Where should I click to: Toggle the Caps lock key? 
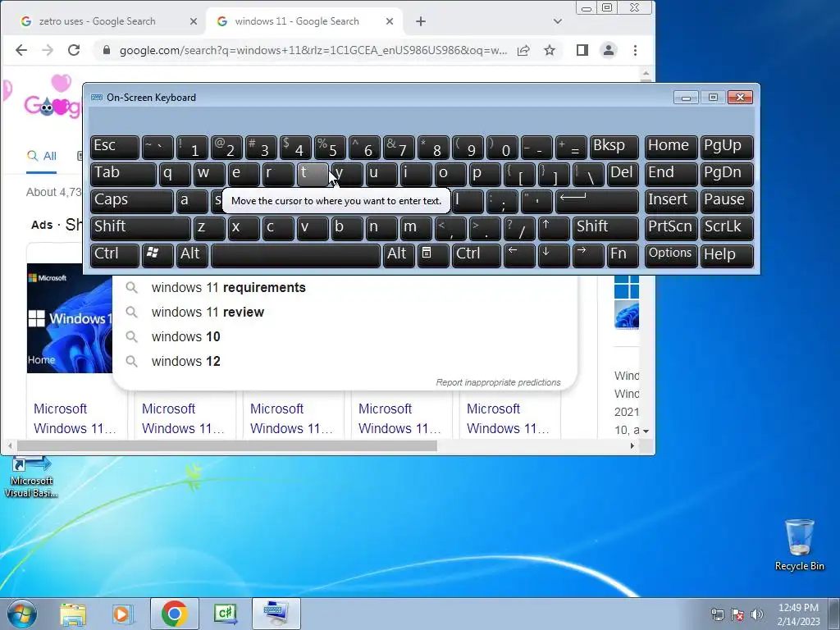[132, 201]
